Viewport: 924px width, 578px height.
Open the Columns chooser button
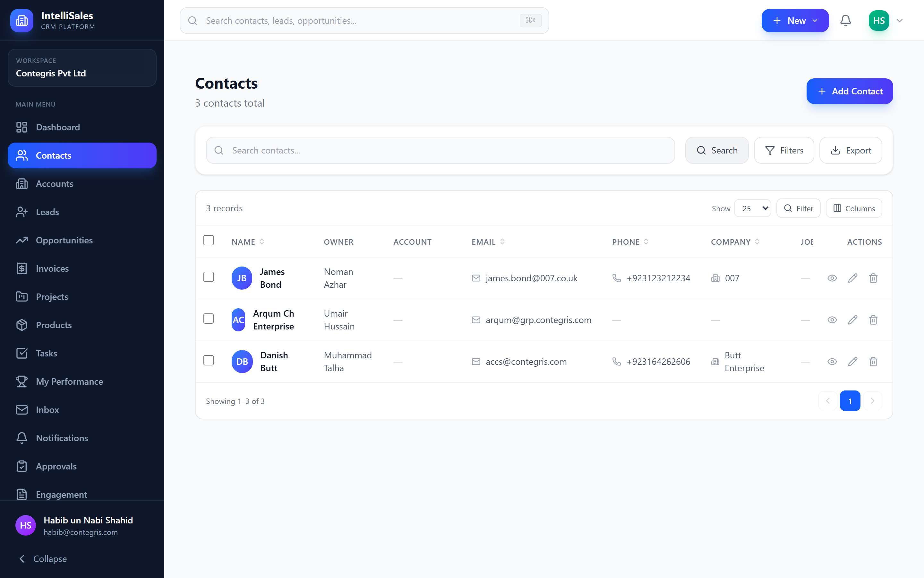pyautogui.click(x=854, y=208)
